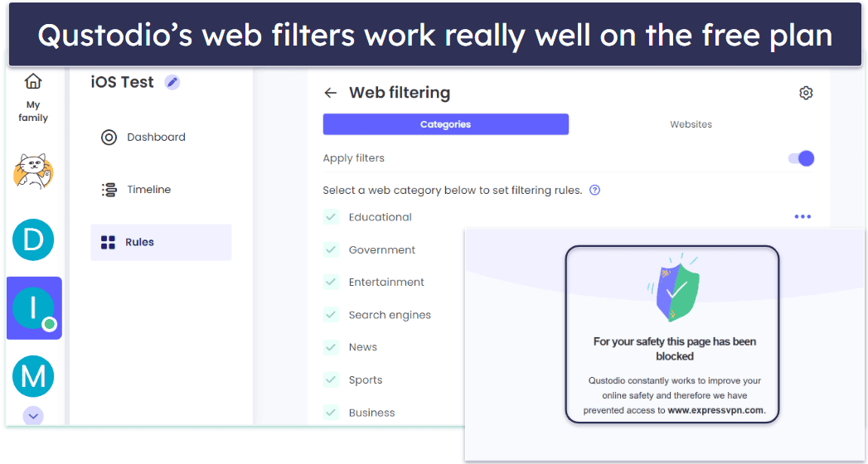868x464 pixels.
Task: Click the edit pencil beside iOS Test
Action: pyautogui.click(x=172, y=82)
